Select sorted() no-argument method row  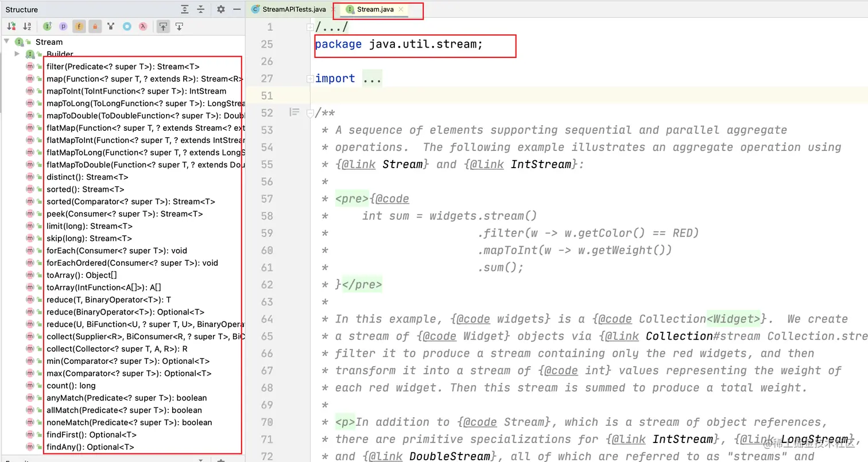[85, 189]
